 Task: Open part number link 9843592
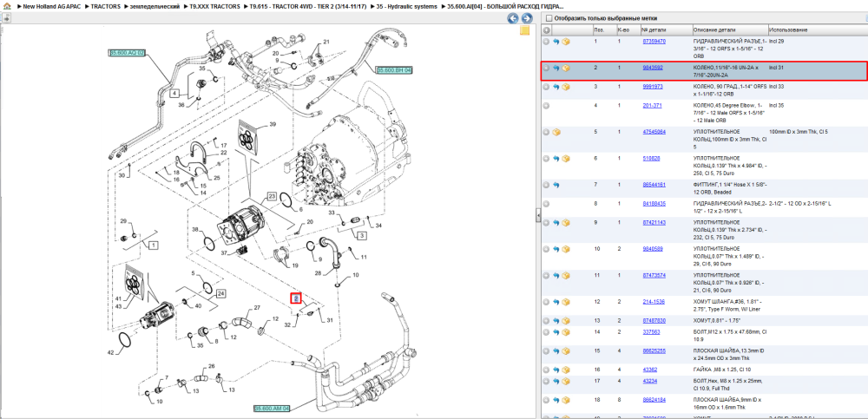coord(652,68)
